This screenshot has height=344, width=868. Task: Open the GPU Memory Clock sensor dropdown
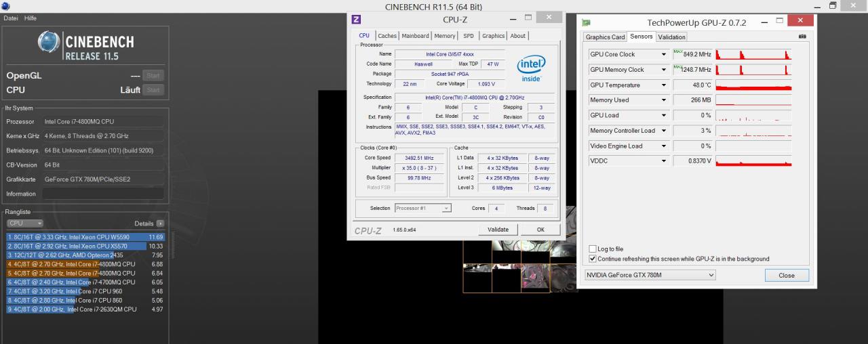(x=664, y=70)
